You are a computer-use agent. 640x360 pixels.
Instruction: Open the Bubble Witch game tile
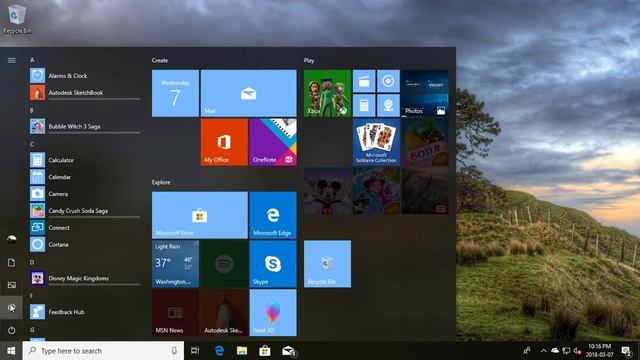[x=376, y=191]
